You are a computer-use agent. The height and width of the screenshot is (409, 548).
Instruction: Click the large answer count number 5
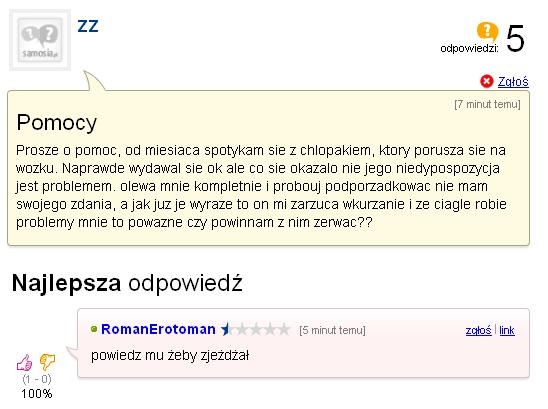tap(515, 38)
